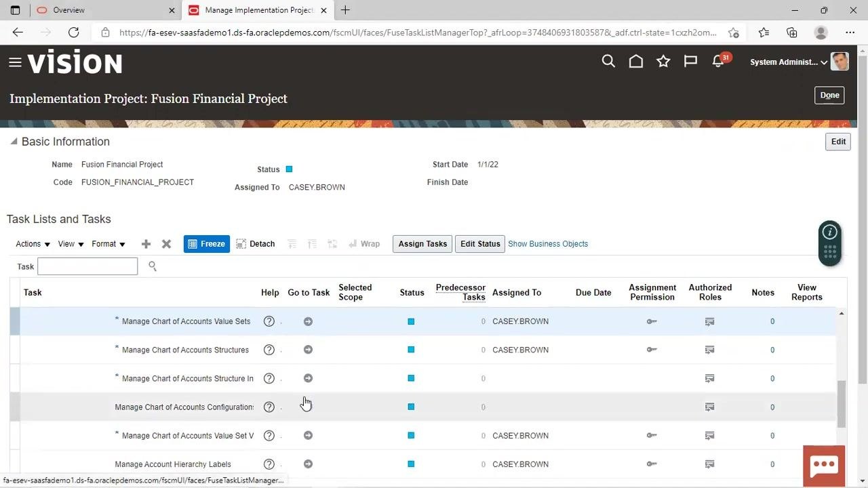Open the Vision navigator hamburger menu
The height and width of the screenshot is (488, 868).
[15, 63]
